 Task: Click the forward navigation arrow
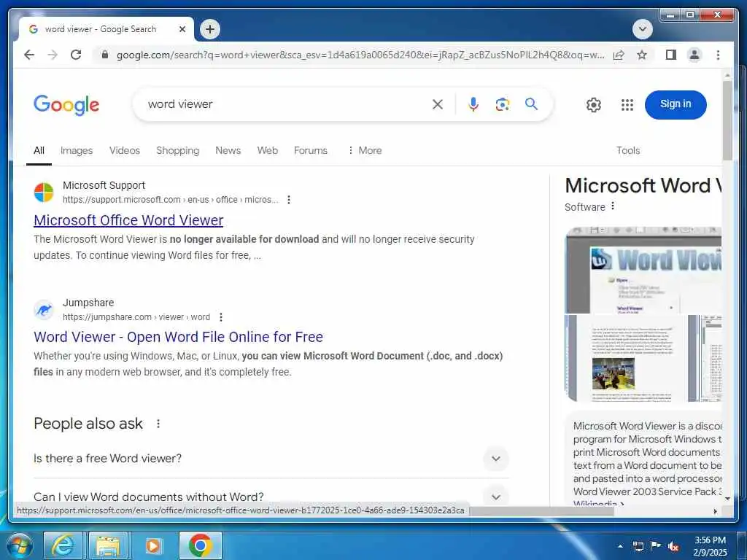53,55
